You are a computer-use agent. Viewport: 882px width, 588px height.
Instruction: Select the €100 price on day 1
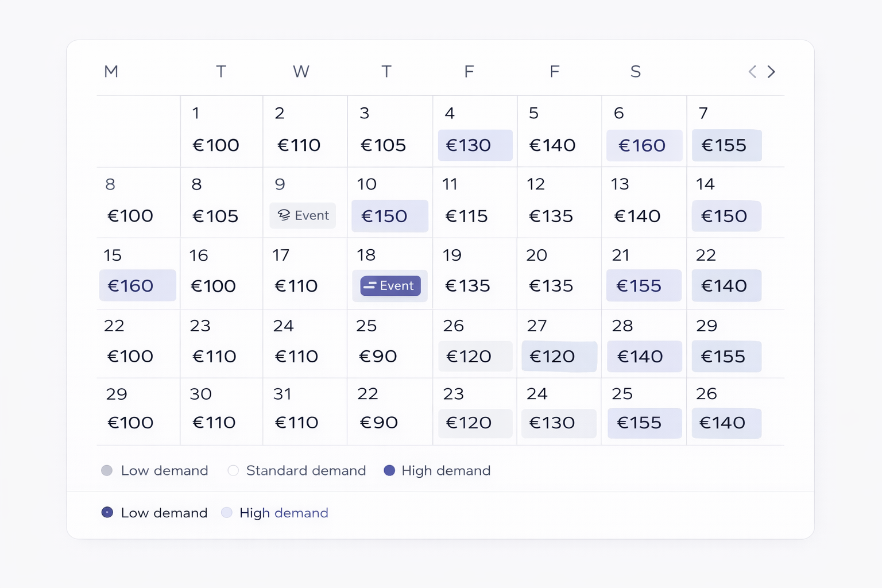(215, 145)
